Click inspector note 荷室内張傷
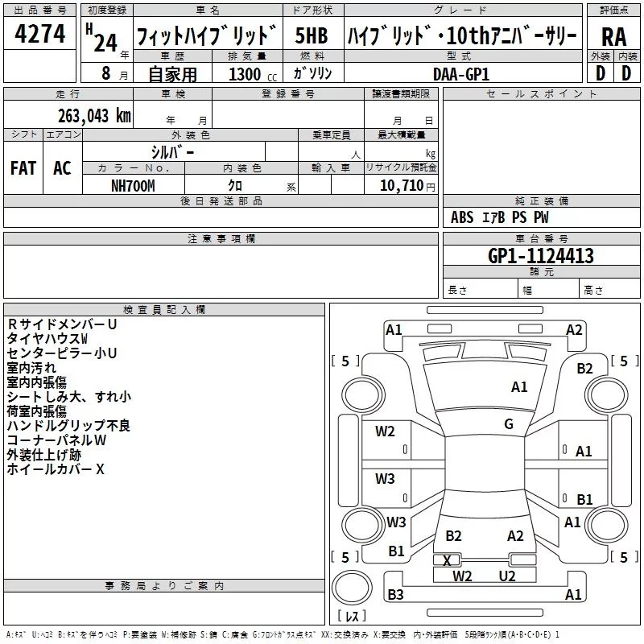Screen dimensions: 644x644 [36, 411]
